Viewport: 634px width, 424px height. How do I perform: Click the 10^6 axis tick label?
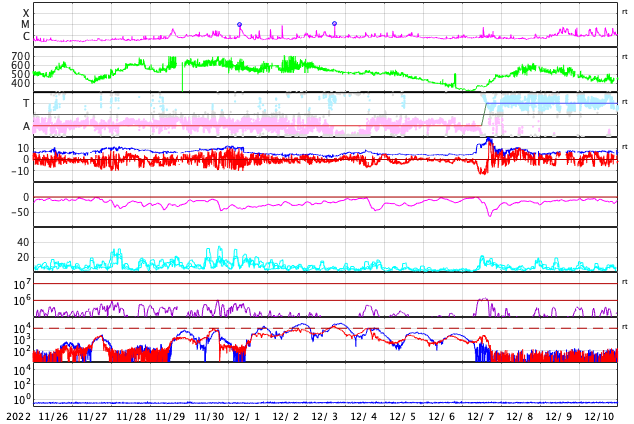[22, 301]
